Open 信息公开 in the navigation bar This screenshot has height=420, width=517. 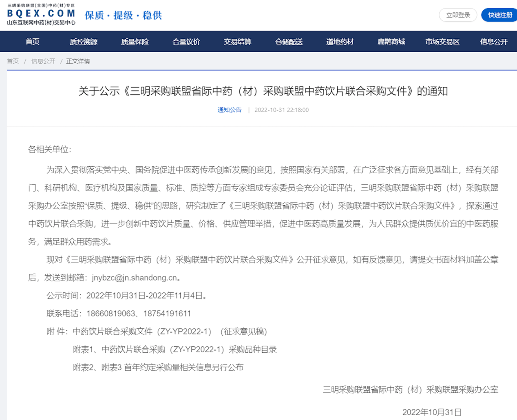pos(494,42)
